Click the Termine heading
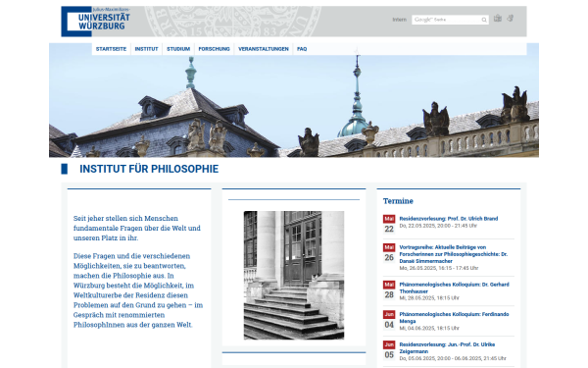The height and width of the screenshot is (368, 588). coord(398,201)
